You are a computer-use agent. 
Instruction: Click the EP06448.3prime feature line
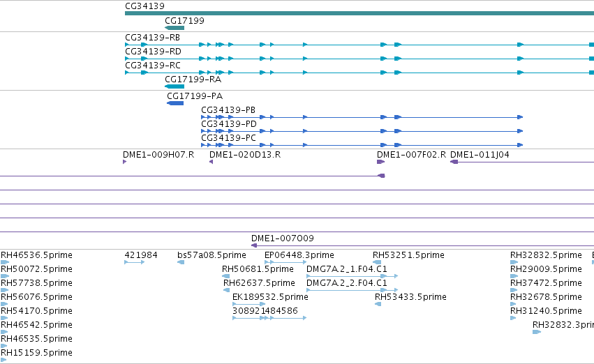click(285, 262)
